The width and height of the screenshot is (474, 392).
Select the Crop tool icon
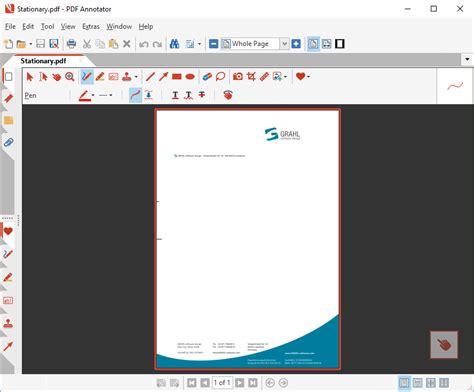[x=251, y=77]
